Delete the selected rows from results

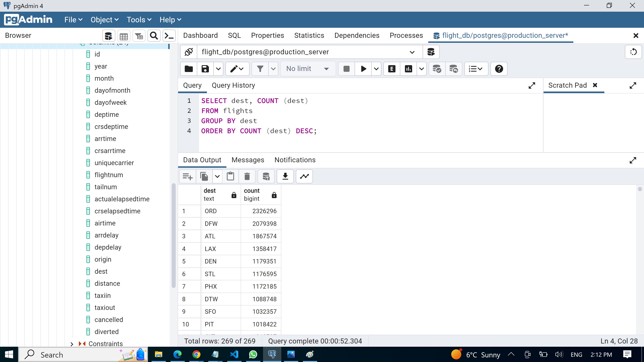click(x=247, y=176)
